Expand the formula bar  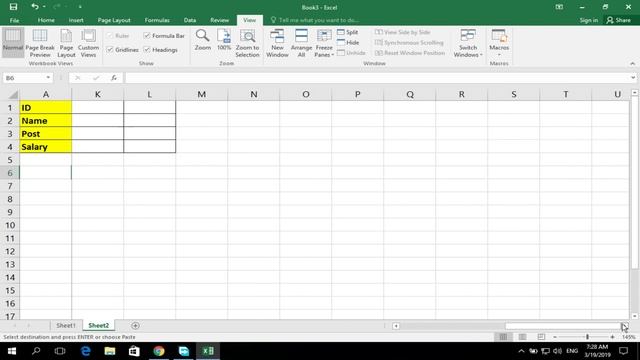(633, 78)
